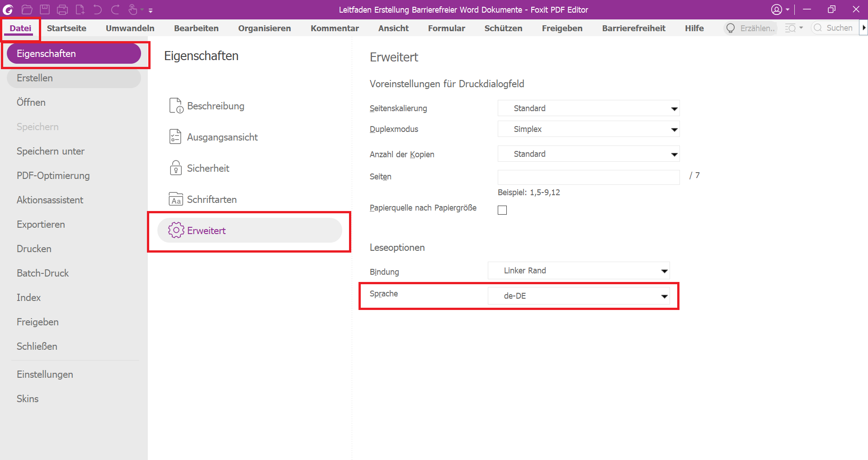Screen dimensions: 868x460
Task: Switch to the Barrierefreiheit ribbon tab
Action: click(633, 28)
